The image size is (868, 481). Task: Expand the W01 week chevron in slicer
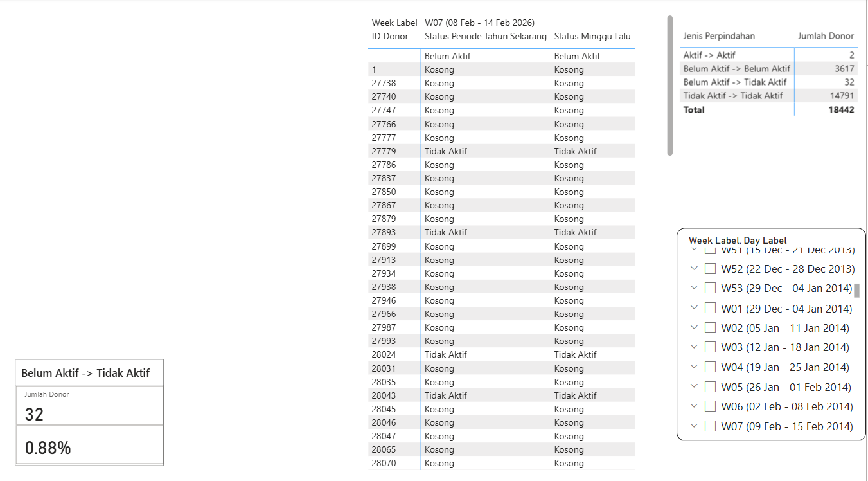(694, 308)
